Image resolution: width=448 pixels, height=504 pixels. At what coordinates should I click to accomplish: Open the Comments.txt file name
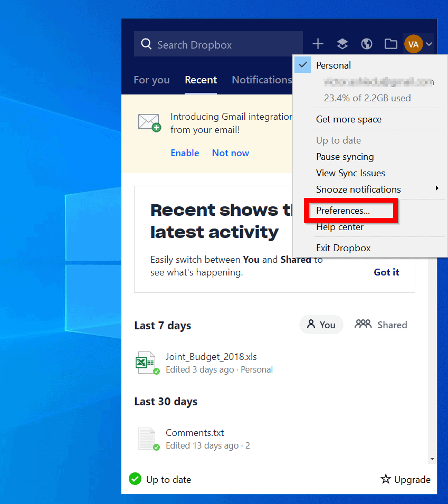click(x=195, y=433)
